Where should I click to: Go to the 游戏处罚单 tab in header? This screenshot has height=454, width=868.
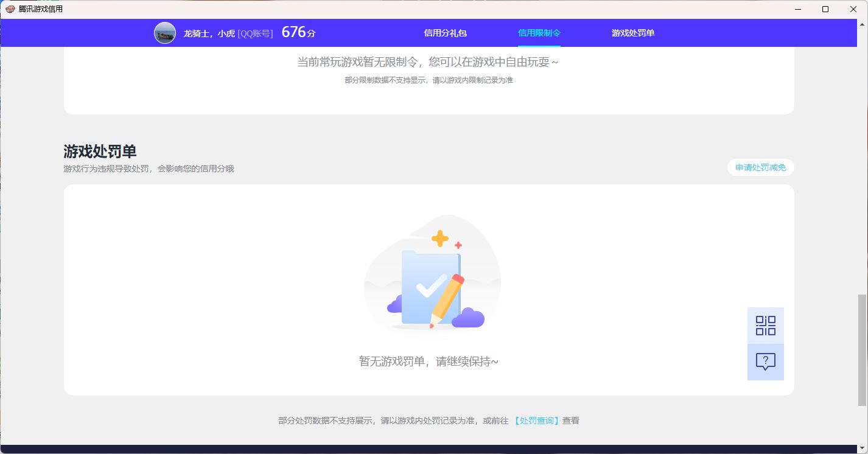click(x=633, y=33)
